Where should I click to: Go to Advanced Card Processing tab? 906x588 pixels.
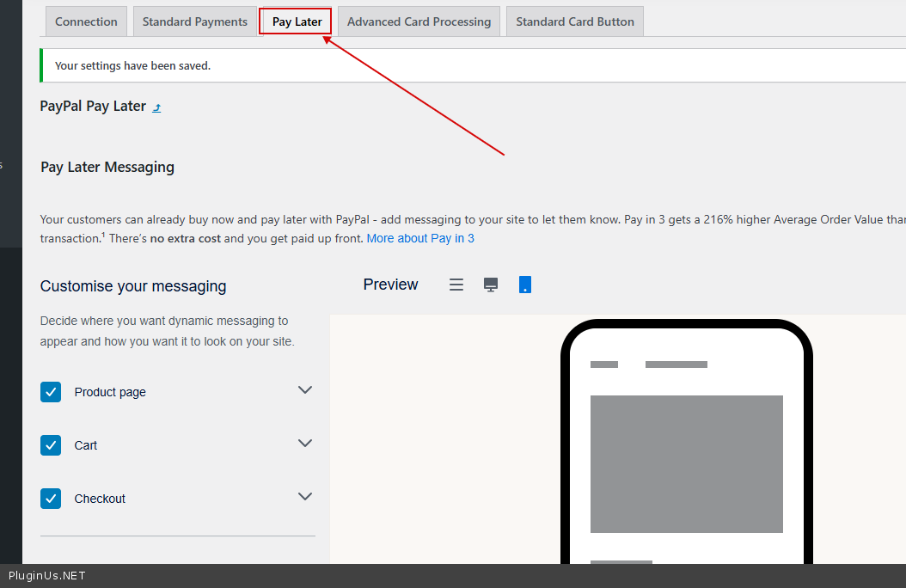point(419,21)
